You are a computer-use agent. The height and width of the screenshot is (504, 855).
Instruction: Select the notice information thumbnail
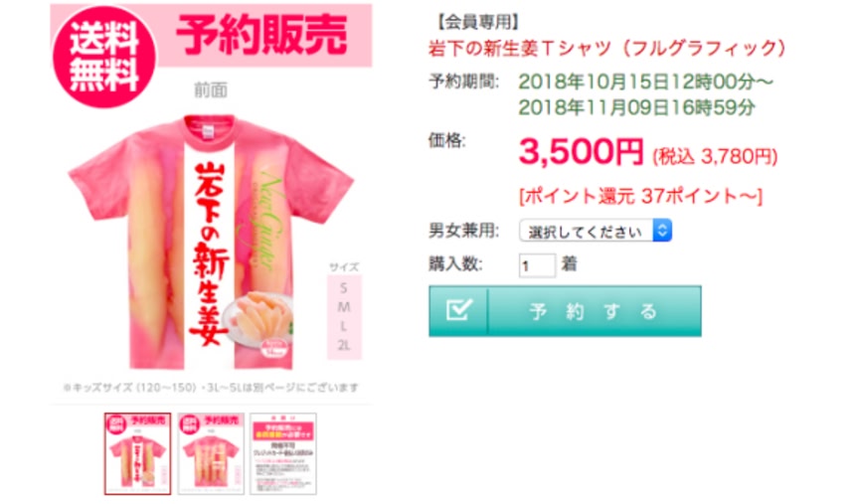click(x=283, y=454)
